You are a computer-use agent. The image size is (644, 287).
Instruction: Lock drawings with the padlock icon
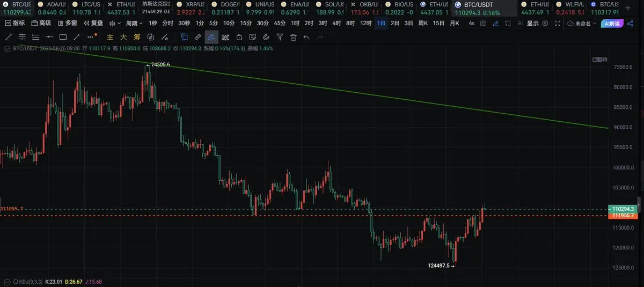point(239,37)
